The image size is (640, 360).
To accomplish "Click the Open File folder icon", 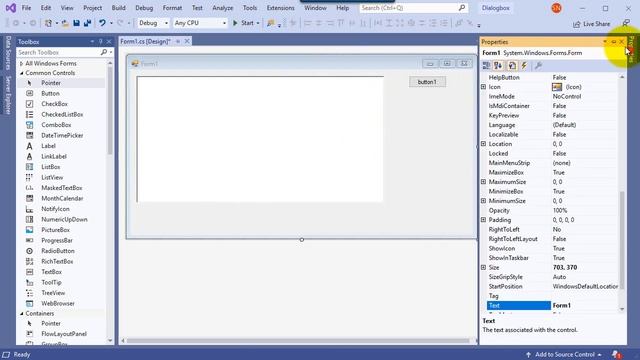I will point(65,23).
